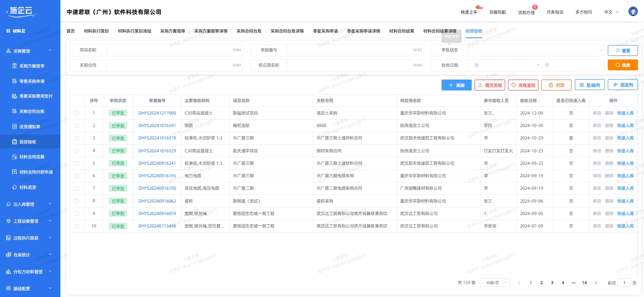Screen dimensions: 644x297
Task: Click the 显/隐列 button
Action: (590, 85)
